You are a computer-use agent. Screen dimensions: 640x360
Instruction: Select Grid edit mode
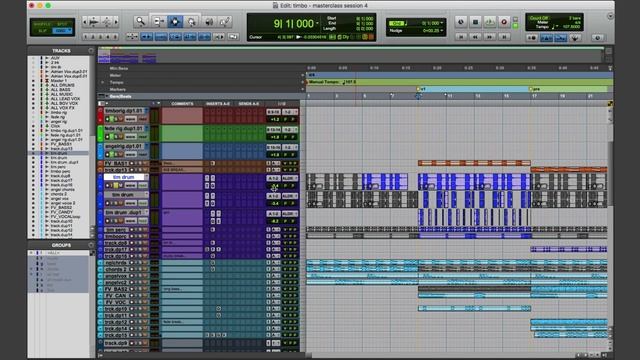click(61, 31)
